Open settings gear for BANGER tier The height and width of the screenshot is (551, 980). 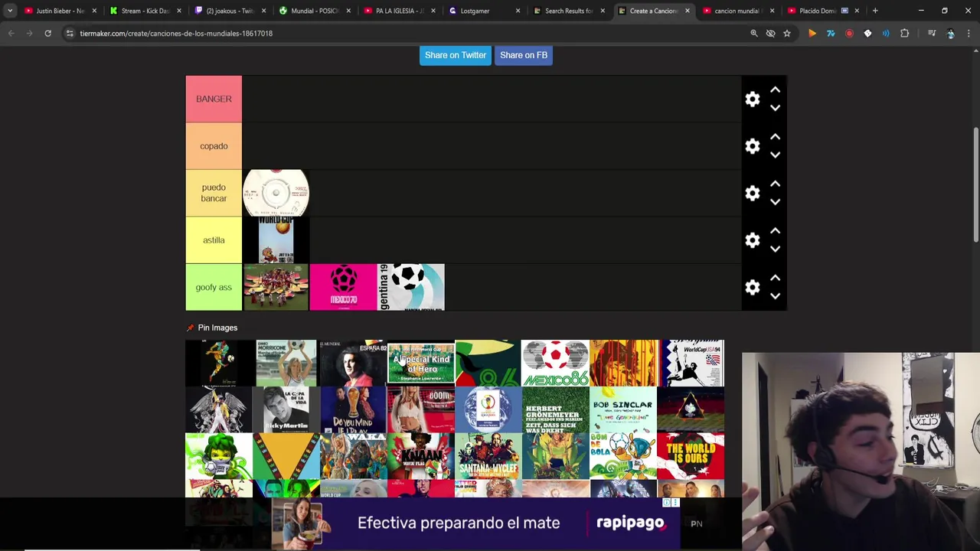[753, 99]
